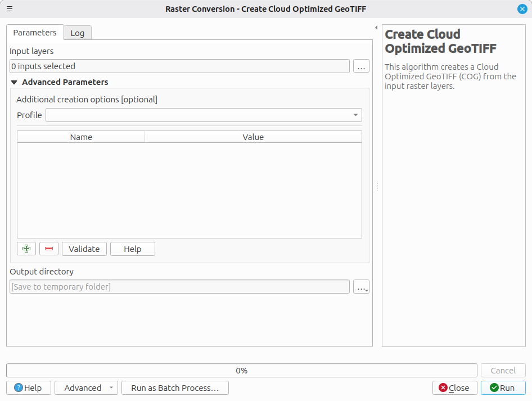This screenshot has width=532, height=401.
Task: Click the Help button below options table
Action: [132, 249]
